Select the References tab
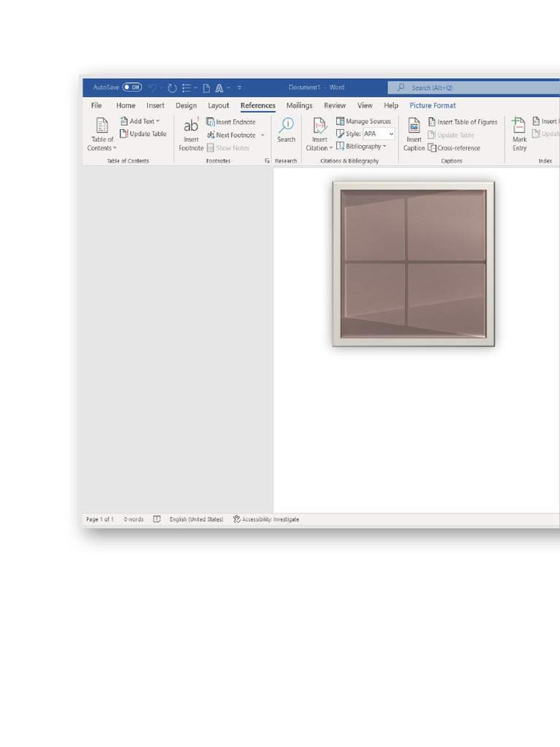 tap(257, 105)
